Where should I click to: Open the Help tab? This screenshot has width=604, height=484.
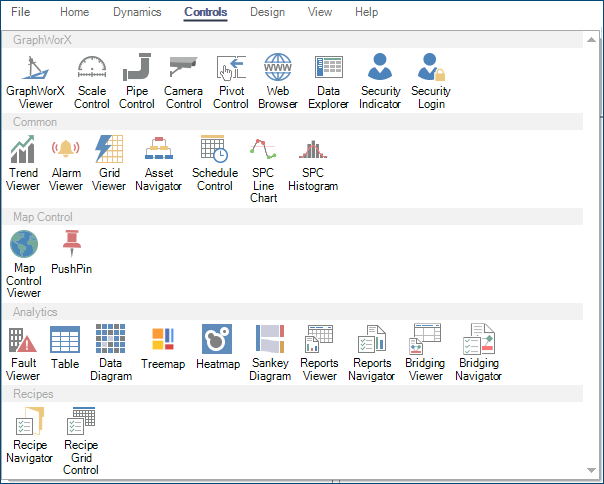pyautogui.click(x=366, y=12)
